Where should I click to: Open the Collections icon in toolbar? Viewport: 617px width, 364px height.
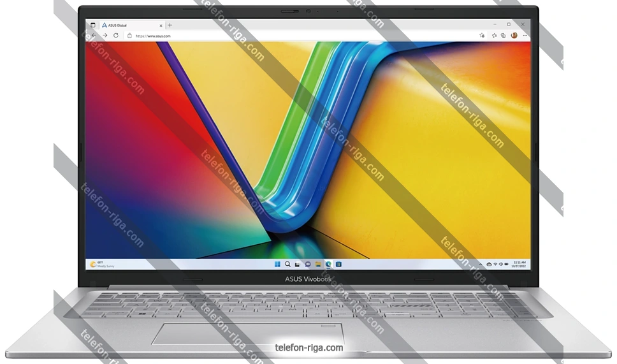click(503, 36)
